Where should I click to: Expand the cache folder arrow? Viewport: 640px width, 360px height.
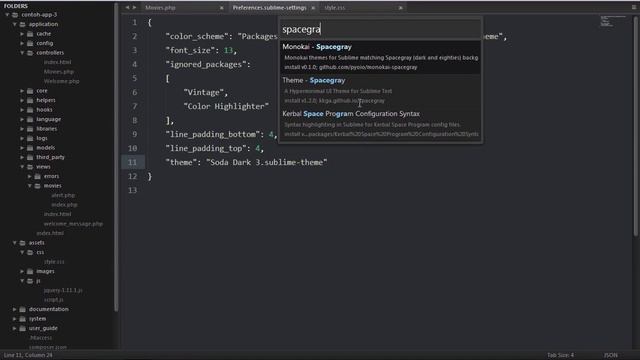(22, 34)
